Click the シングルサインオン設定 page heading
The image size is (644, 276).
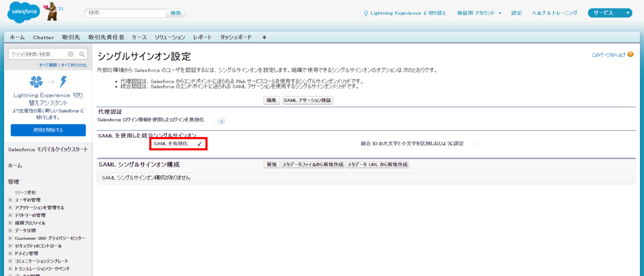coord(144,57)
